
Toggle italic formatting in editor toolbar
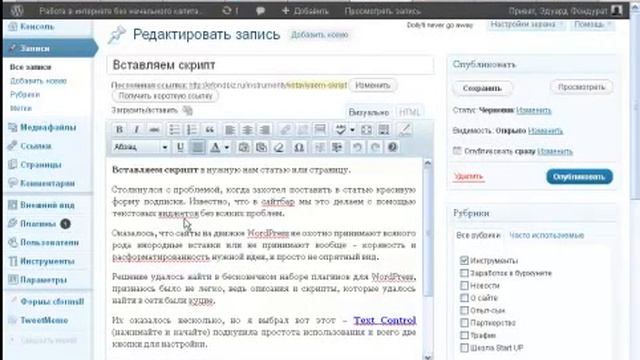point(137,130)
